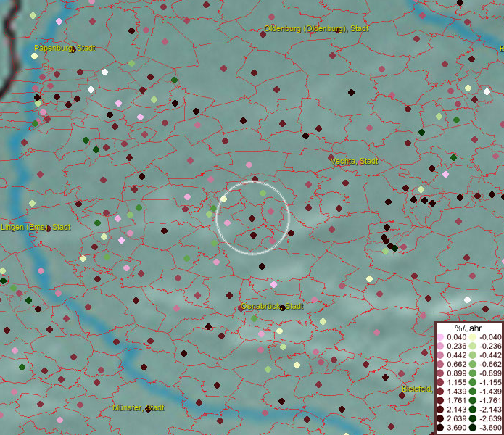Click the Bielefeld label near the legend
Viewport: 504px width, 435px height.
[417, 389]
